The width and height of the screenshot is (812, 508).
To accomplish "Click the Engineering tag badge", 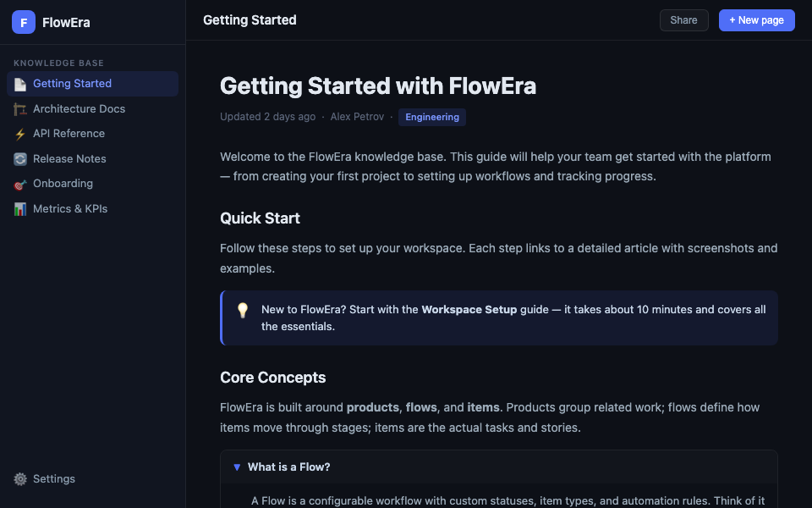I will 432,117.
